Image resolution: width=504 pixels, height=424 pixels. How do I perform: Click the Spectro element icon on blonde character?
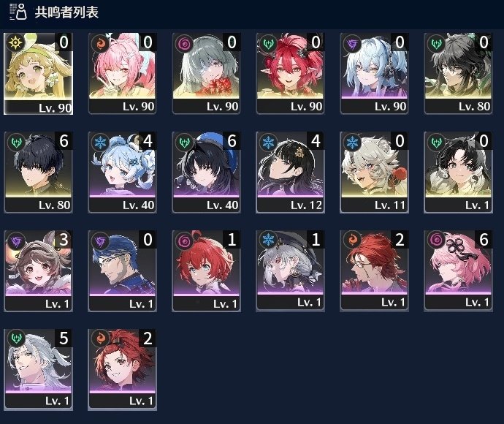15,42
